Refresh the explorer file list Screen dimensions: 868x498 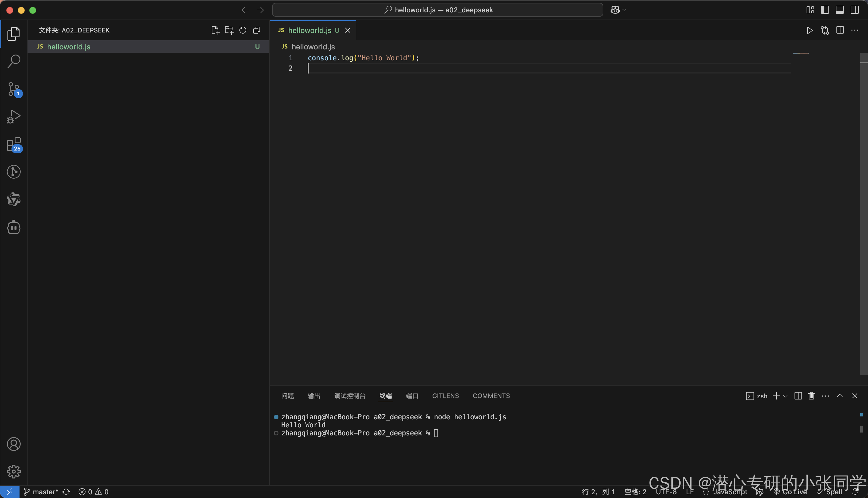pyautogui.click(x=243, y=30)
